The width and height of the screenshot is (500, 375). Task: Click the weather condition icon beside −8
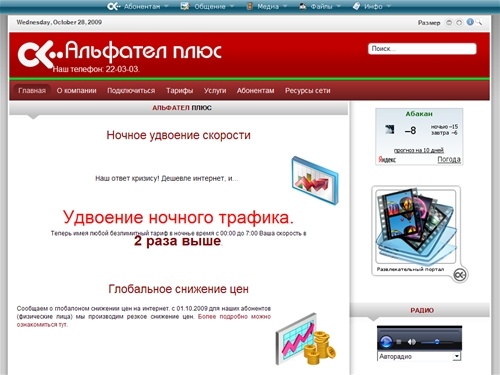tap(390, 129)
